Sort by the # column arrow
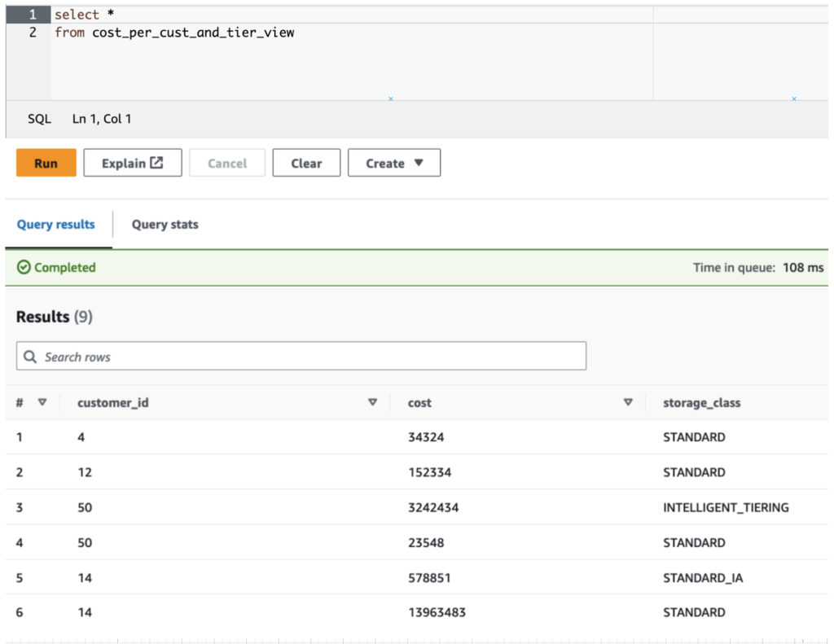Image resolution: width=834 pixels, height=644 pixels. tap(42, 402)
